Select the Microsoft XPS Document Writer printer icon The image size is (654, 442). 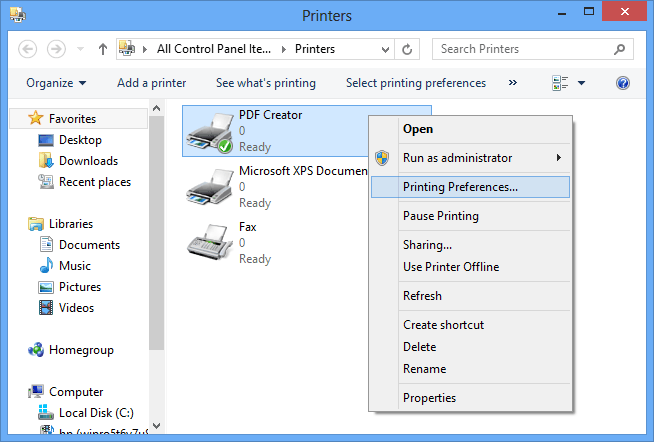(x=209, y=187)
